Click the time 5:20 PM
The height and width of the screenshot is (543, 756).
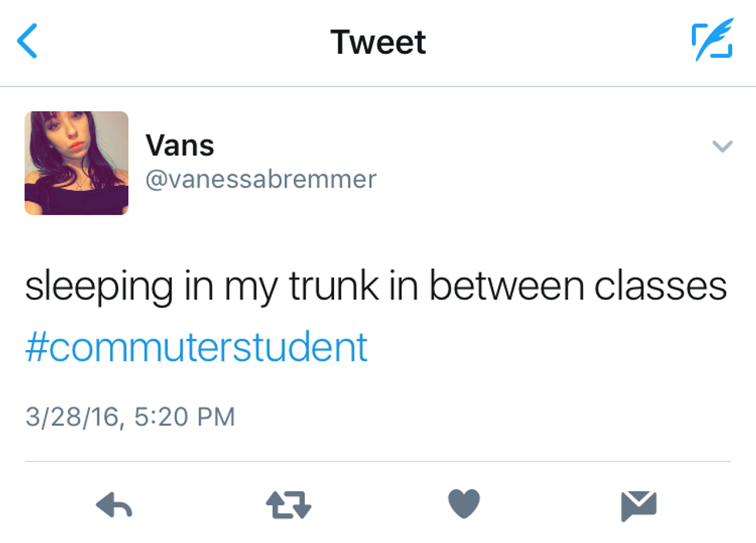pos(184,417)
